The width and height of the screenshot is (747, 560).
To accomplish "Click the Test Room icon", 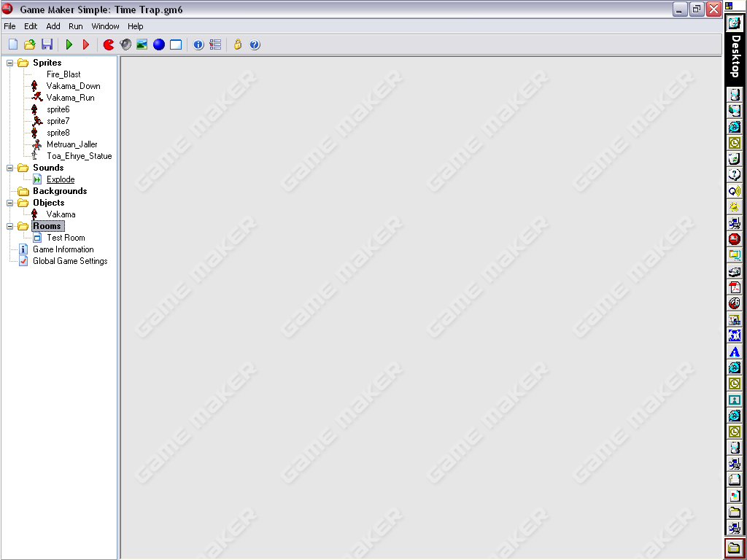I will click(x=36, y=238).
